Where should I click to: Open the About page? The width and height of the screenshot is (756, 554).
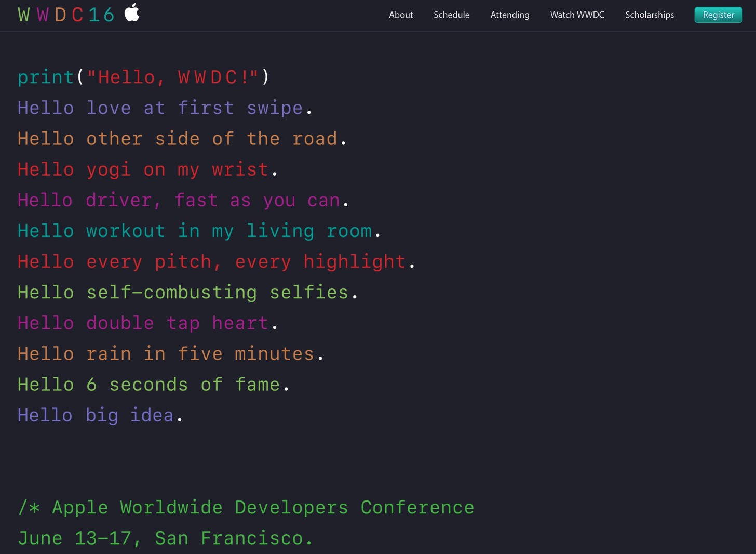click(401, 15)
